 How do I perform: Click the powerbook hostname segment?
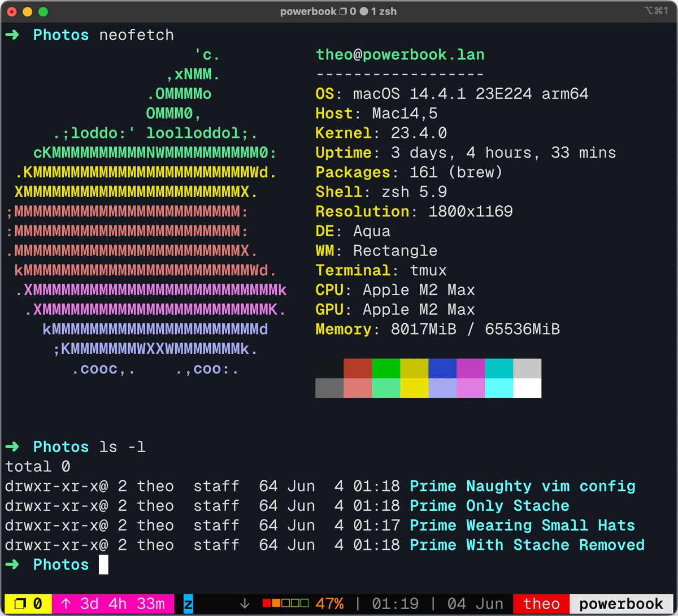point(621,604)
